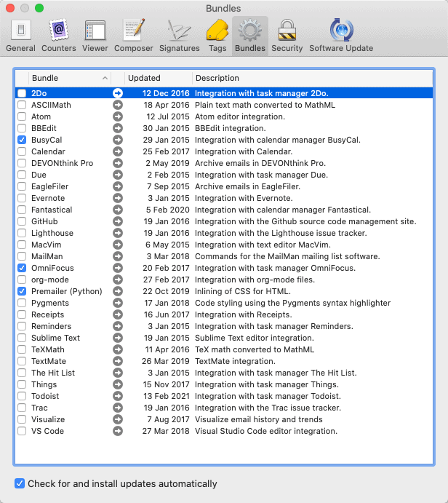Open the Security preferences pane
The image size is (448, 503).
[x=287, y=36]
